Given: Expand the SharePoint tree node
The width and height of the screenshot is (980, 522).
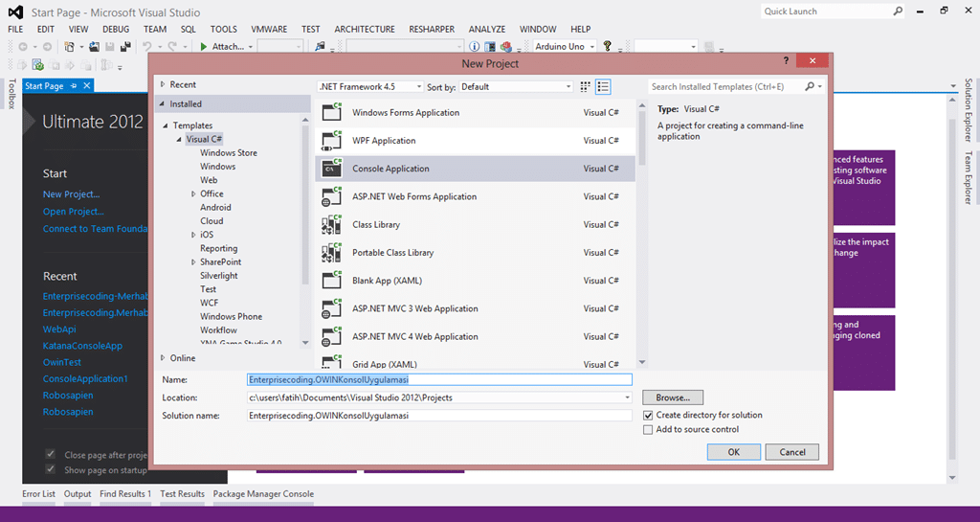Looking at the screenshot, I should (x=193, y=261).
